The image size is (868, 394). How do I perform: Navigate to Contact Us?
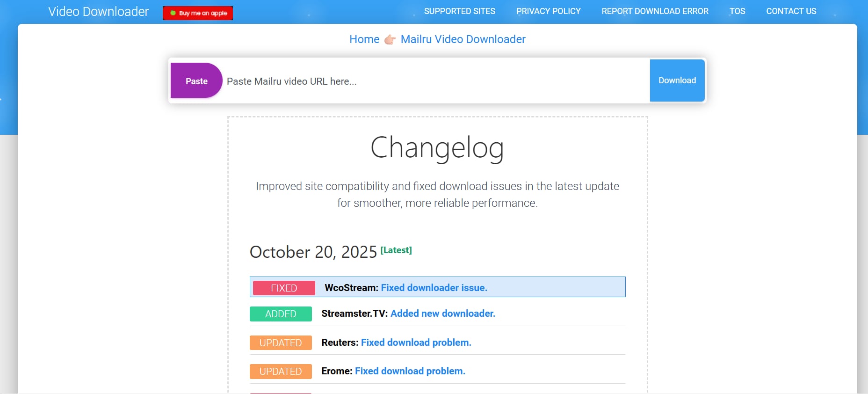point(791,11)
